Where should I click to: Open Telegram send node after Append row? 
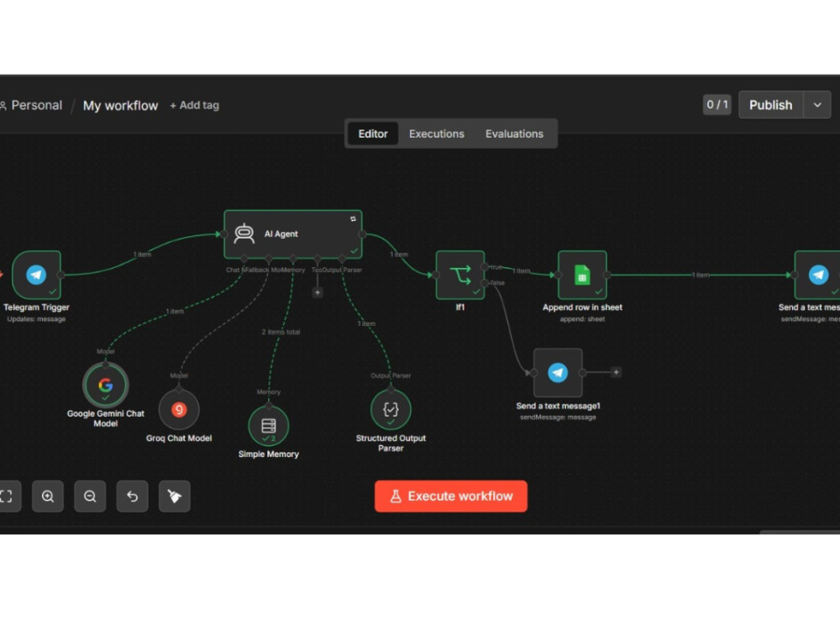817,275
